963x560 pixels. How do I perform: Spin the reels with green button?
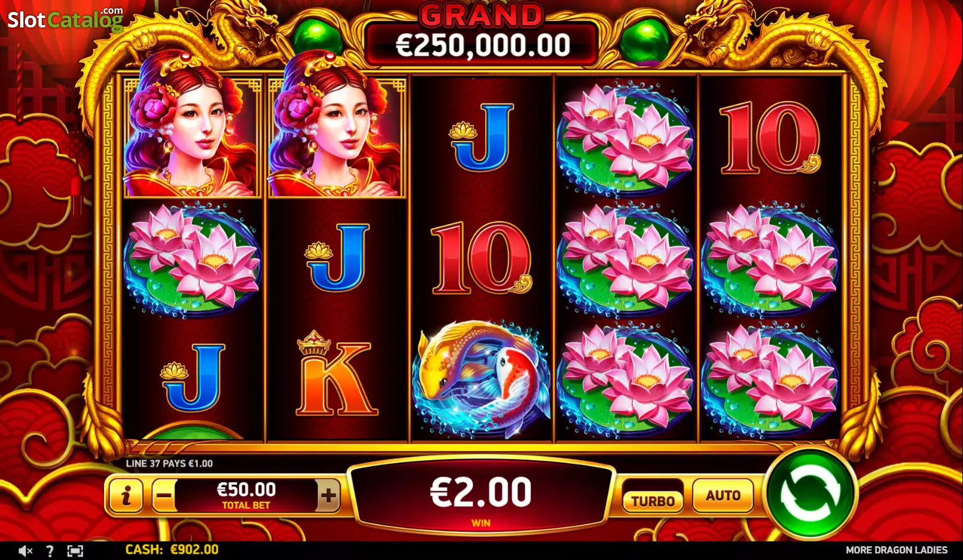(810, 494)
